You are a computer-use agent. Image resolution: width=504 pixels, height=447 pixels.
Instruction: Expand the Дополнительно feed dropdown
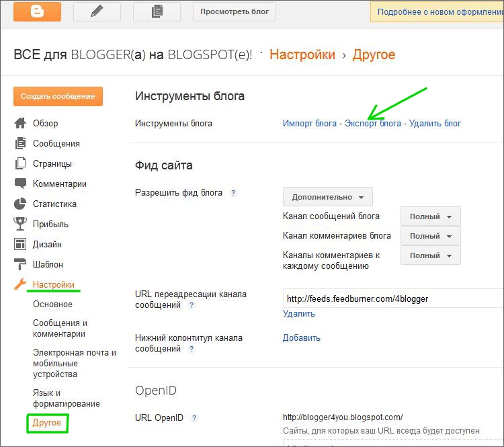click(327, 197)
